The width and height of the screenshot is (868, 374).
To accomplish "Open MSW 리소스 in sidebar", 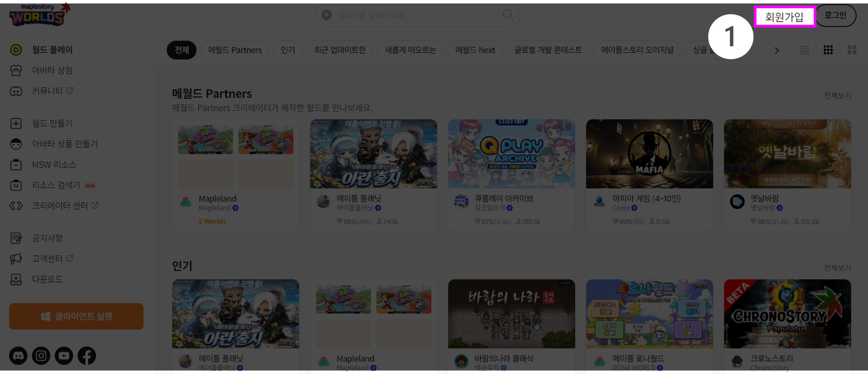I will [x=54, y=165].
